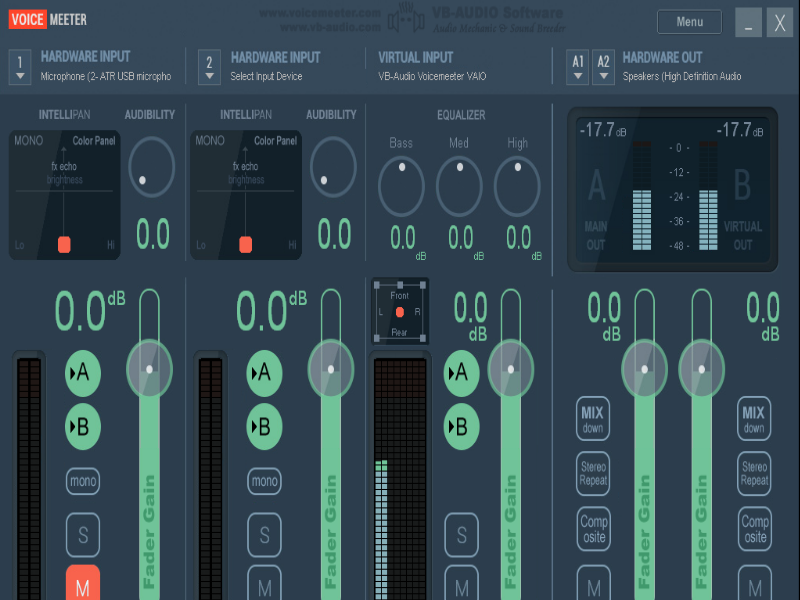
Task: Solo Hardware Input 1 with S button
Action: [83, 535]
